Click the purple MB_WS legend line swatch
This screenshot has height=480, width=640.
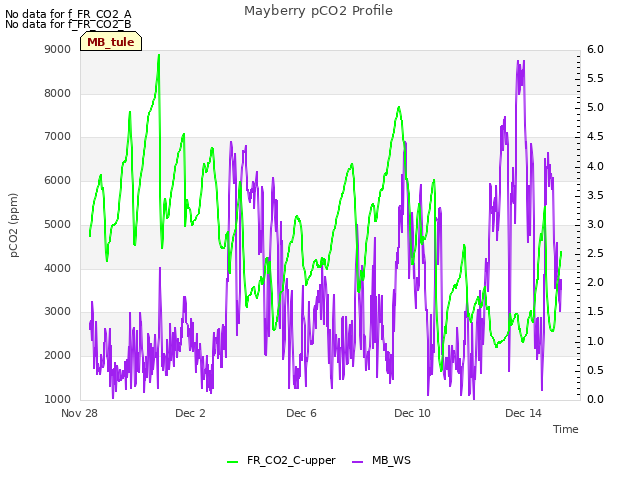click(x=357, y=462)
